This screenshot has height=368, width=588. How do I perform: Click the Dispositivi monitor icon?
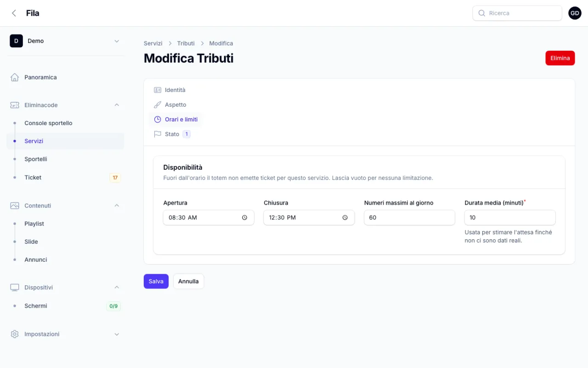click(x=15, y=287)
